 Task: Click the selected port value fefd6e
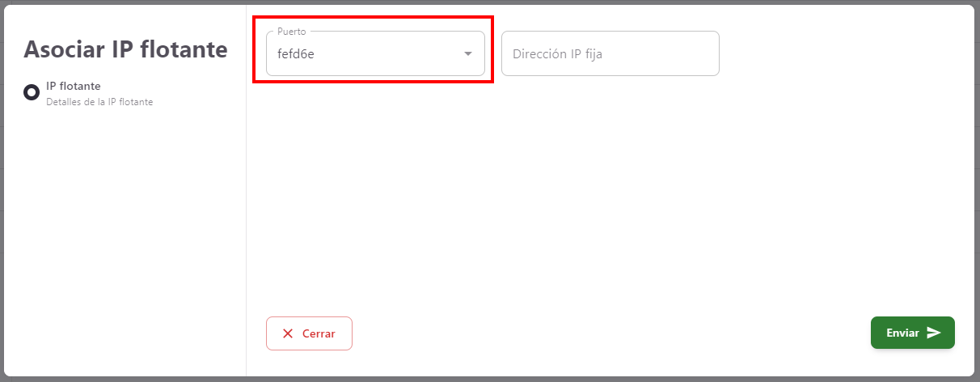click(x=296, y=54)
